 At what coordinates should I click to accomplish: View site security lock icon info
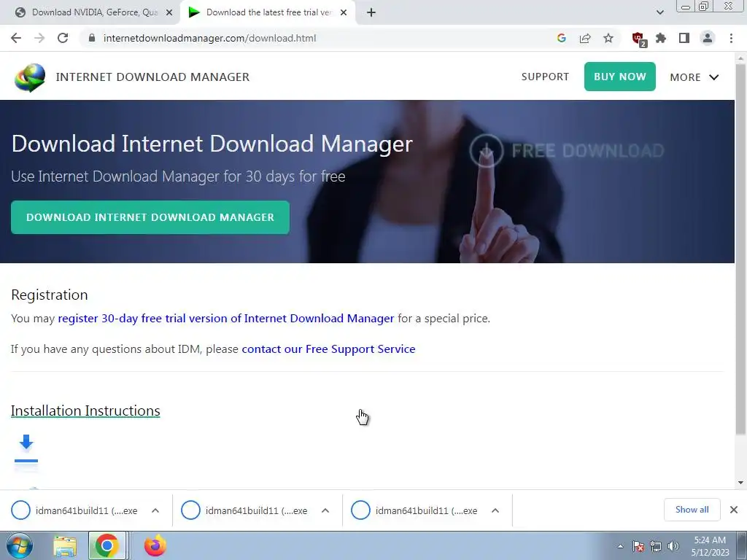click(x=92, y=38)
